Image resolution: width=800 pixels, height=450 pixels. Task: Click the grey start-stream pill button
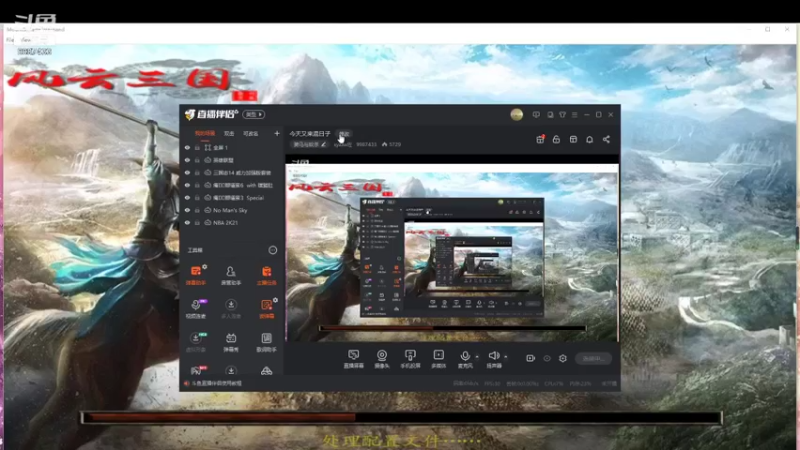tap(593, 358)
